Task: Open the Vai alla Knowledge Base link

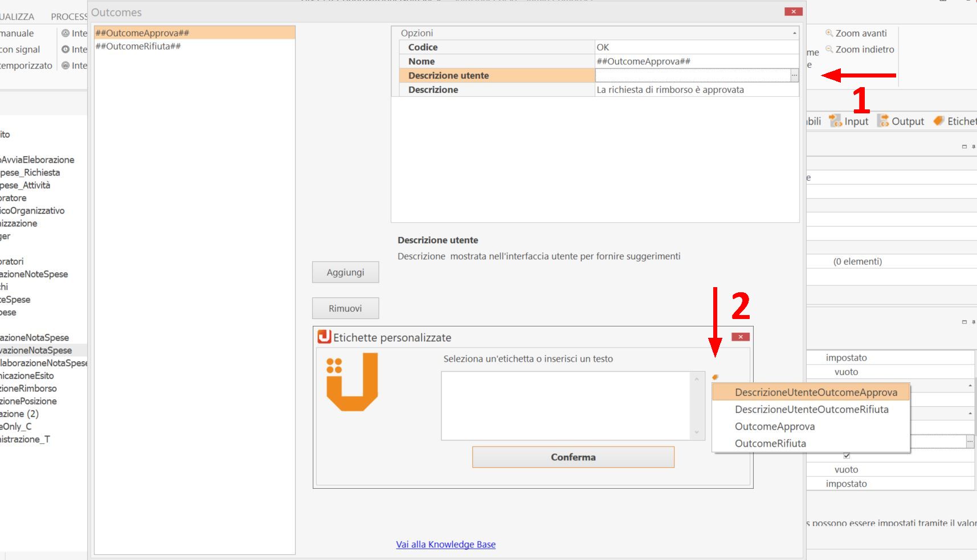Action: [x=445, y=544]
